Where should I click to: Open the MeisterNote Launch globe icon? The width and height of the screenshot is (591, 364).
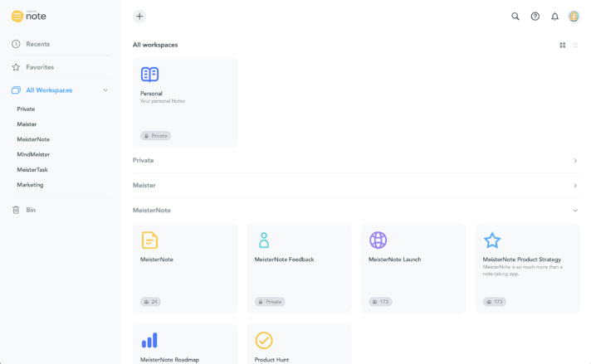click(x=378, y=240)
